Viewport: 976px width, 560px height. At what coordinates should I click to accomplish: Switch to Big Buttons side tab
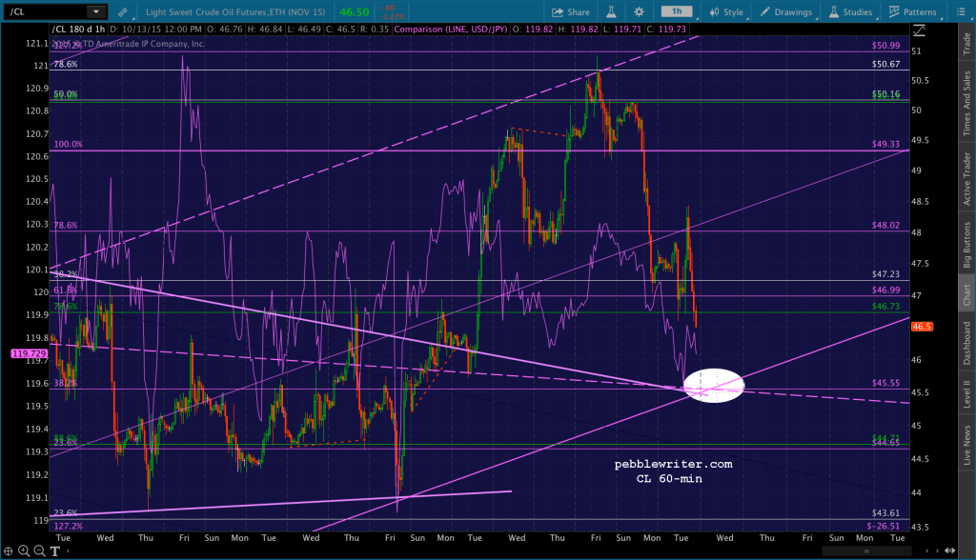pyautogui.click(x=966, y=245)
